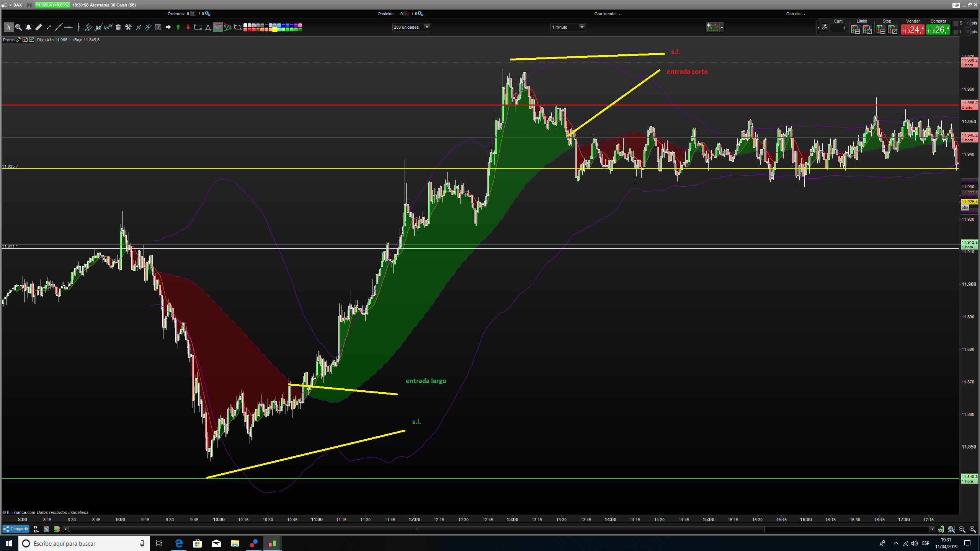
Task: Select the text annotation tool
Action: pos(158,27)
